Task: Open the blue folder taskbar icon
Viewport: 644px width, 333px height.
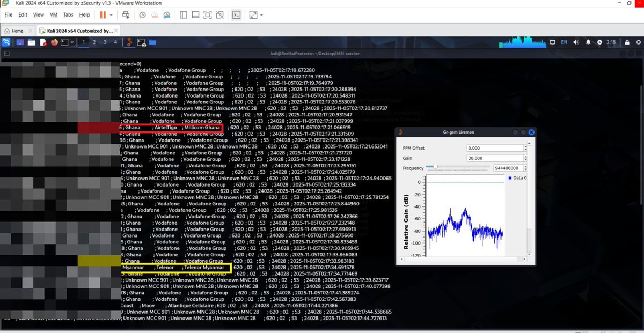Action: point(152,42)
